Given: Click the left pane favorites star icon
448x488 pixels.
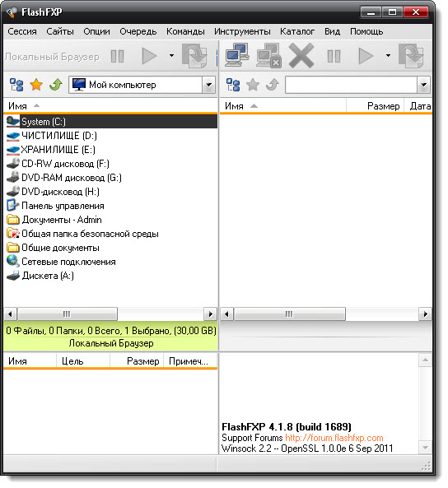Looking at the screenshot, I should [x=36, y=85].
